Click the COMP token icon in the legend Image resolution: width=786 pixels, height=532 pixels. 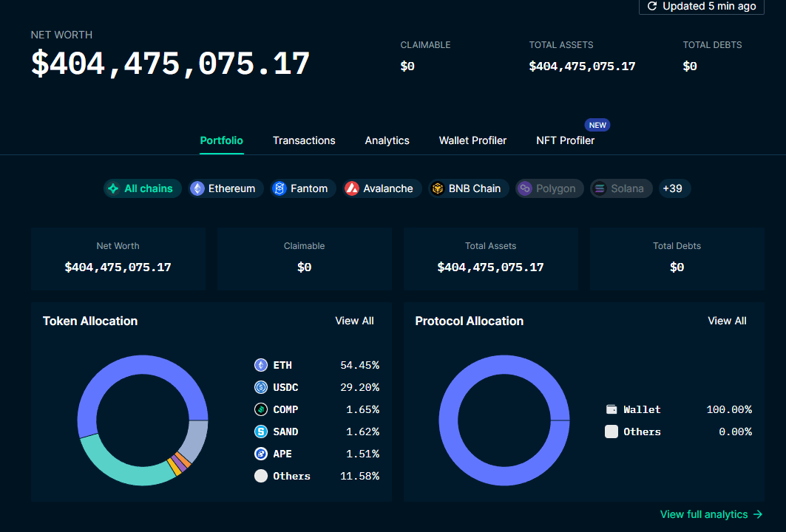[261, 409]
